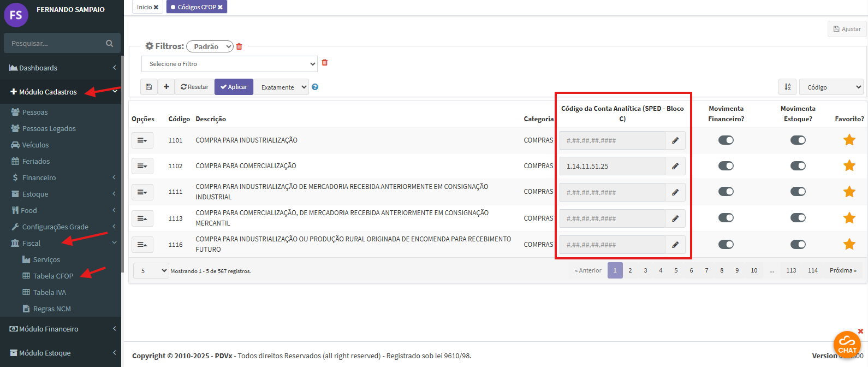The height and width of the screenshot is (367, 868).
Task: Click the save filter floppy disk icon
Action: pos(149,87)
